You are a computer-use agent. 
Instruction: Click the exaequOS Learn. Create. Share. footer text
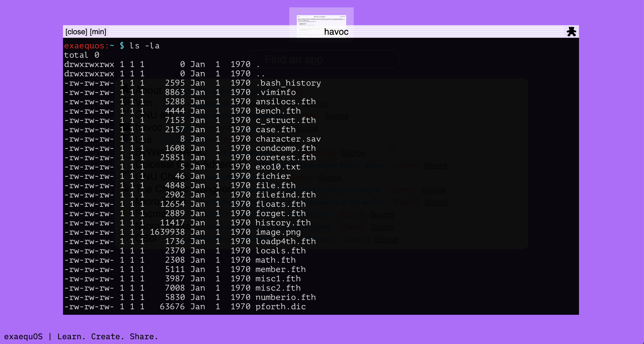[81, 337]
